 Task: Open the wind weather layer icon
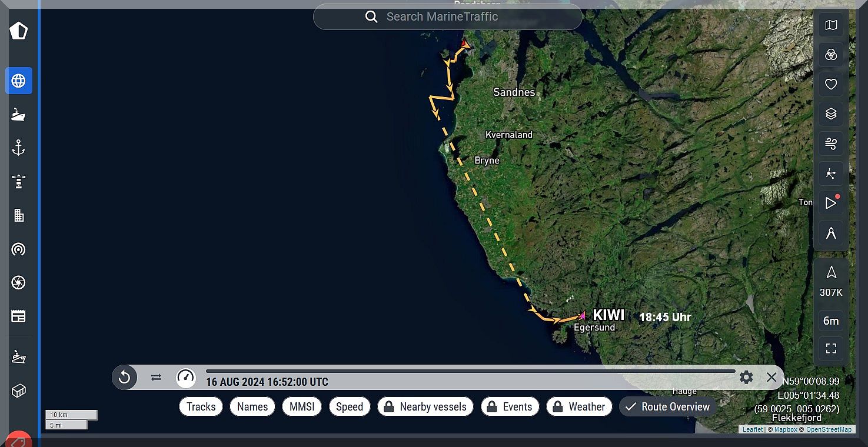coord(831,144)
